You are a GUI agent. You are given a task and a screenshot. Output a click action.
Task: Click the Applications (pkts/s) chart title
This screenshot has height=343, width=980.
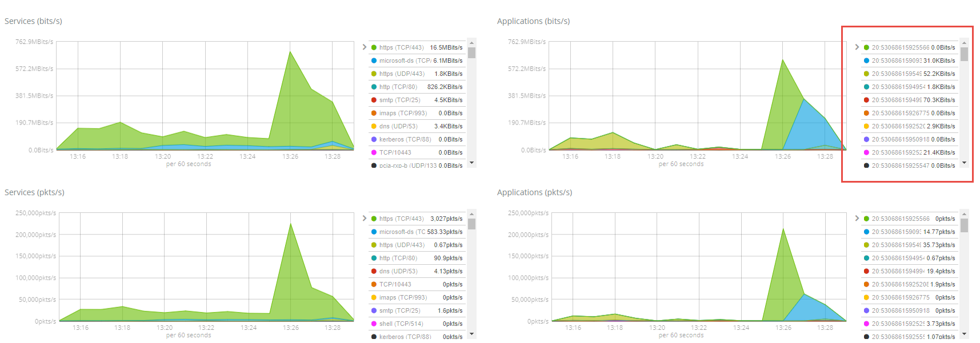534,192
